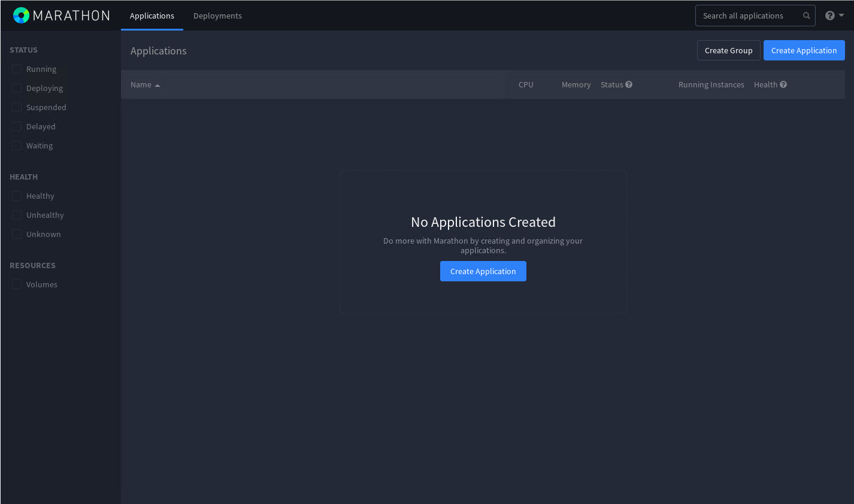The height and width of the screenshot is (504, 854).
Task: Click the search magnifier icon
Action: 807,16
